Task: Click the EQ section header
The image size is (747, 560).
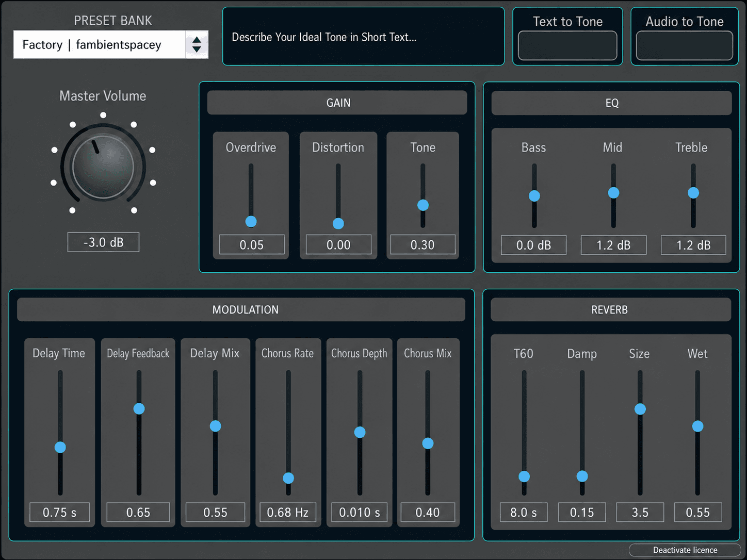Action: 612,103
